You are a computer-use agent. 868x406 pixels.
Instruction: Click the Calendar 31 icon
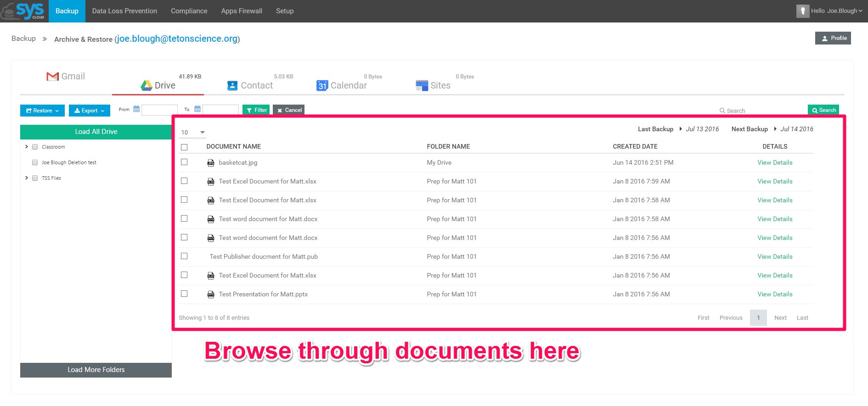point(322,85)
